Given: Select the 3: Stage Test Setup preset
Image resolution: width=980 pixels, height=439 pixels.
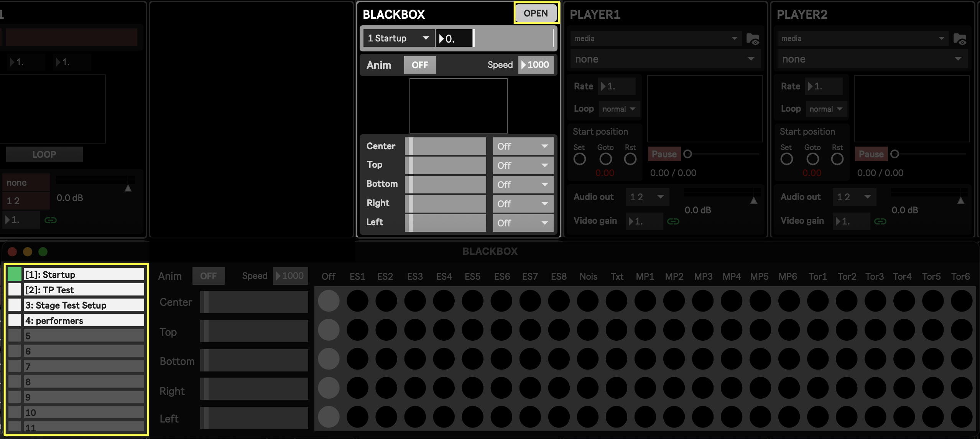Looking at the screenshot, I should tap(84, 305).
